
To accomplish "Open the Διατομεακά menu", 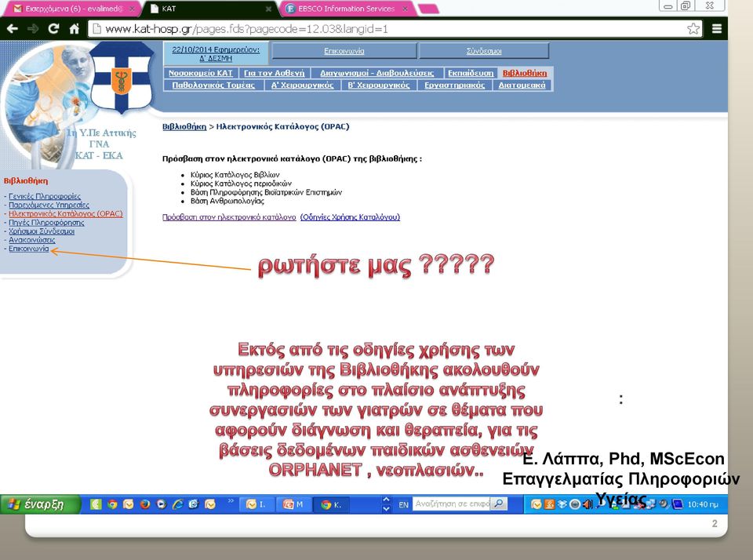I will [522, 85].
